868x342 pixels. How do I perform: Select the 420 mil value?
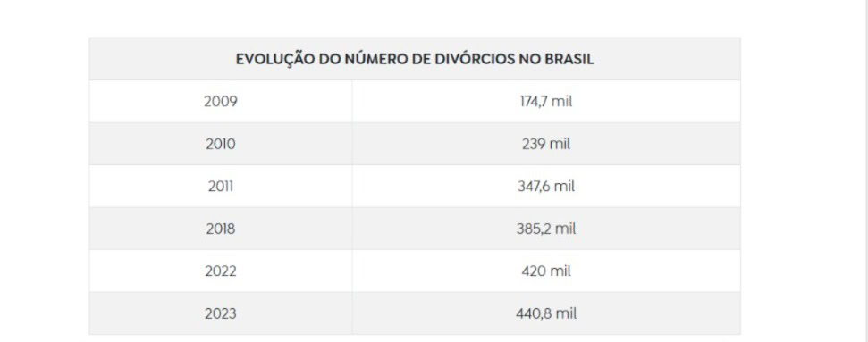coord(546,271)
